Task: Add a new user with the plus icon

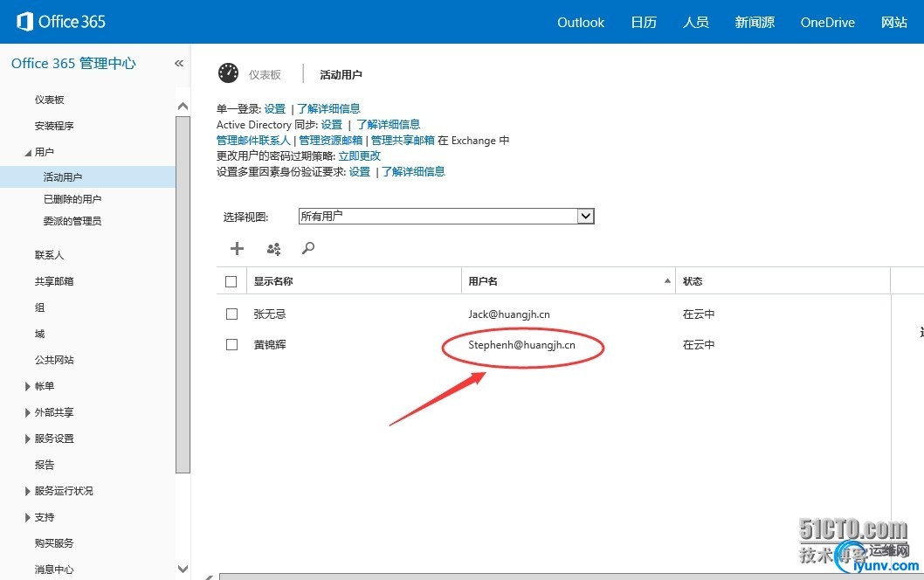Action: [x=237, y=248]
